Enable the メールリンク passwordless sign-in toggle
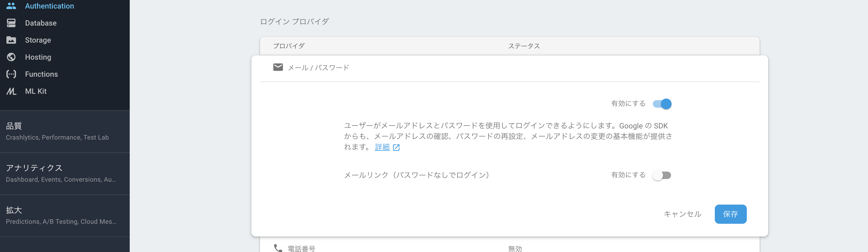The width and height of the screenshot is (868, 252). (x=662, y=175)
